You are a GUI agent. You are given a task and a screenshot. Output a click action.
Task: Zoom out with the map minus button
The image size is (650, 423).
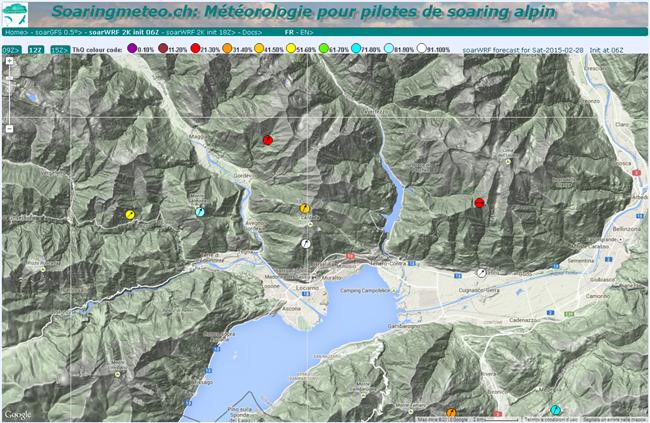9,129
